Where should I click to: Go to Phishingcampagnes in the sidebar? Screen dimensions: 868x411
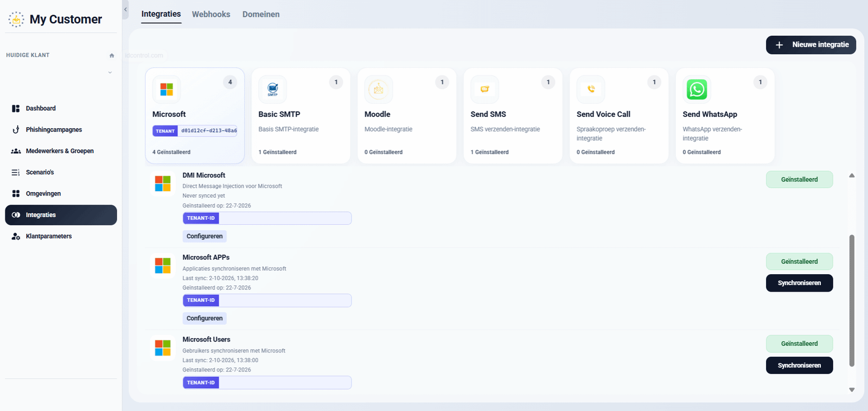click(61, 130)
